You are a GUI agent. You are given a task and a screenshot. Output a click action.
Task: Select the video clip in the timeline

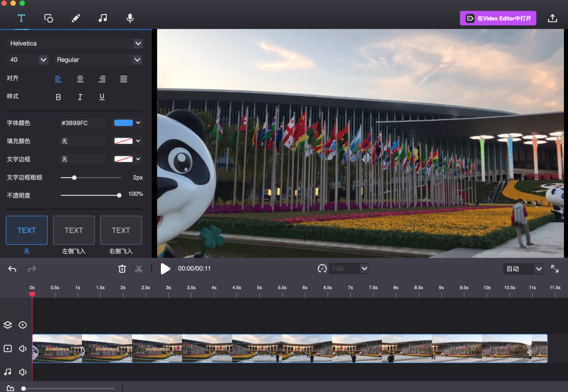[x=290, y=348]
